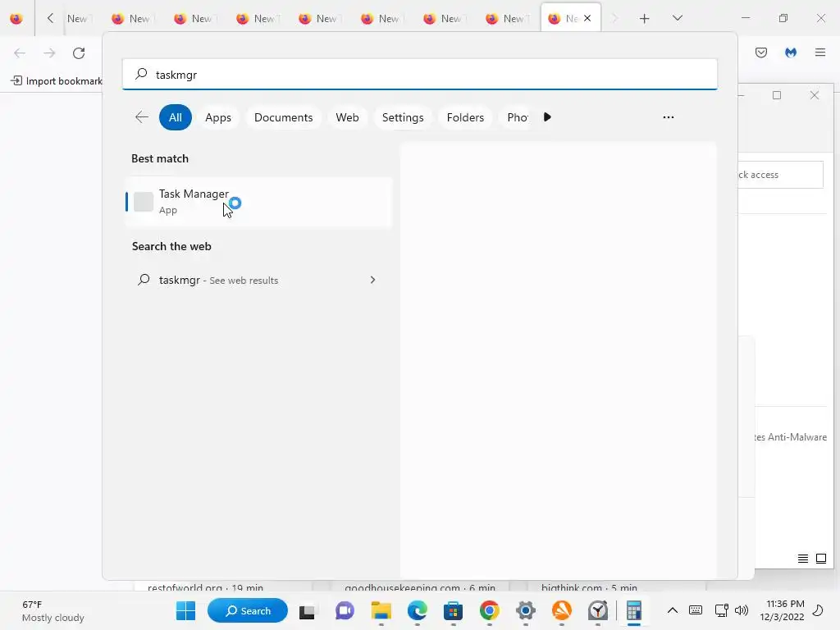Click the large icons view icon in the background window
The width and height of the screenshot is (840, 630).
(820, 559)
